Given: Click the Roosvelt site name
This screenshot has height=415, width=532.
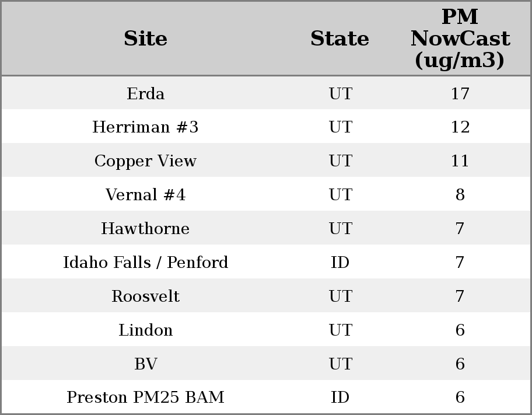Looking at the screenshot, I should click(145, 297).
